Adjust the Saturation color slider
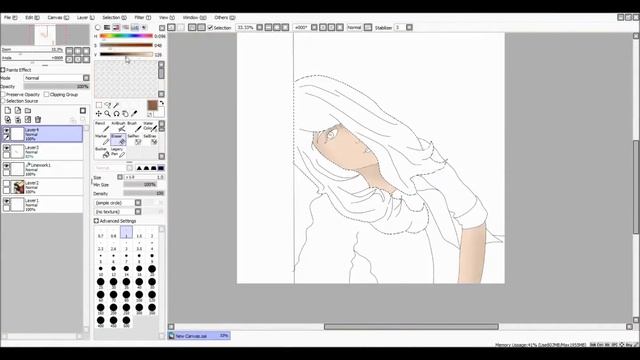640x360 pixels. click(x=126, y=45)
